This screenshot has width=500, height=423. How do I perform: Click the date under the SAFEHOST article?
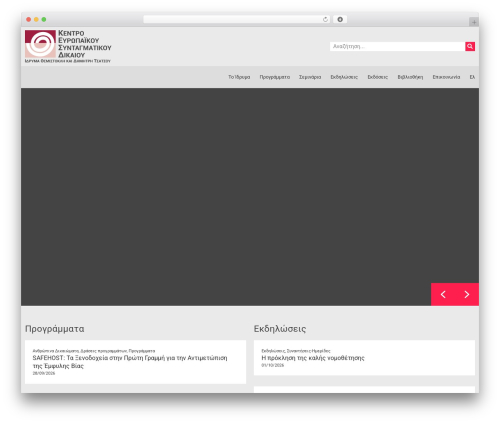pyautogui.click(x=44, y=373)
